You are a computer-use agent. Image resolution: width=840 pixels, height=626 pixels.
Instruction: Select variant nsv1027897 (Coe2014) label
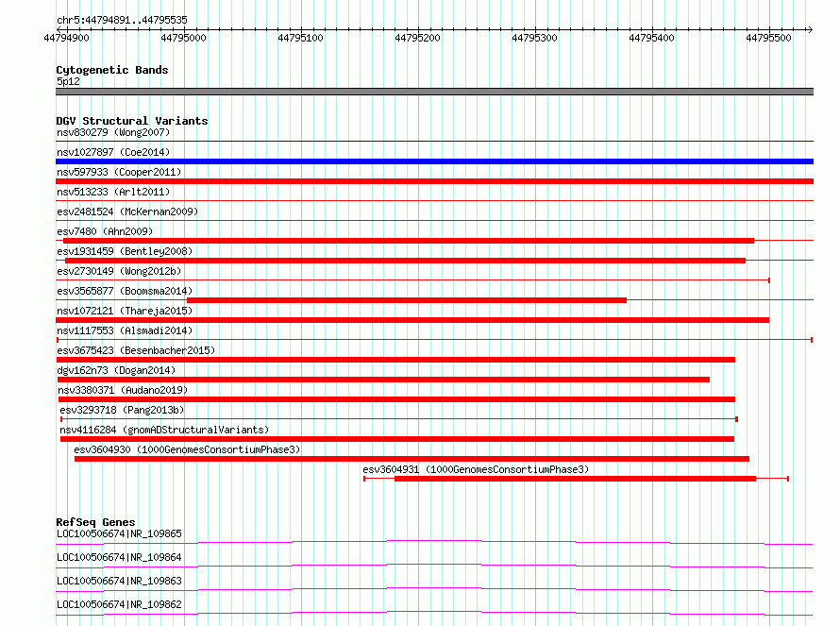(113, 152)
